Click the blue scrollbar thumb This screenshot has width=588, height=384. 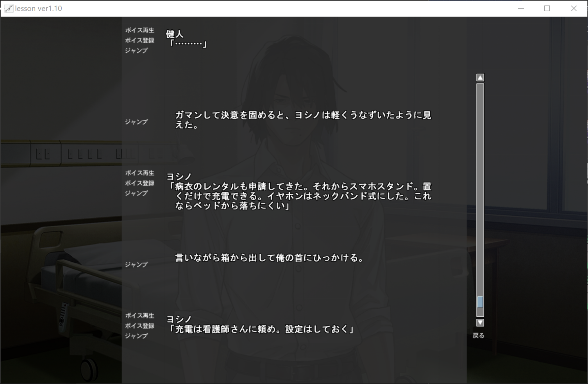point(480,302)
